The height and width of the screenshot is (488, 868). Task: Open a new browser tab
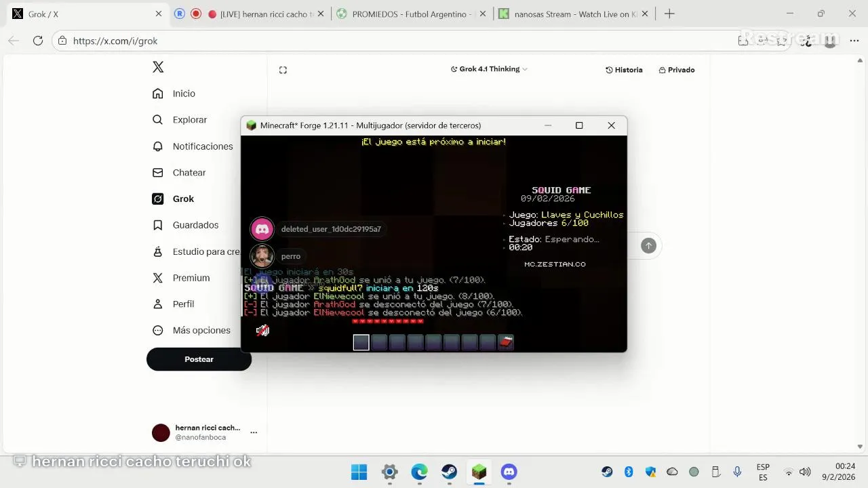tap(669, 14)
